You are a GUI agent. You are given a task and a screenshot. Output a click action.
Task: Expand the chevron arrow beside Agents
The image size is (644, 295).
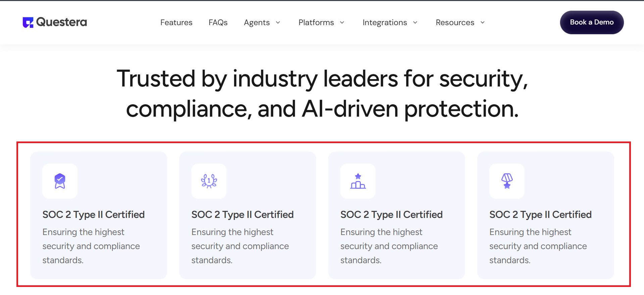tap(278, 22)
